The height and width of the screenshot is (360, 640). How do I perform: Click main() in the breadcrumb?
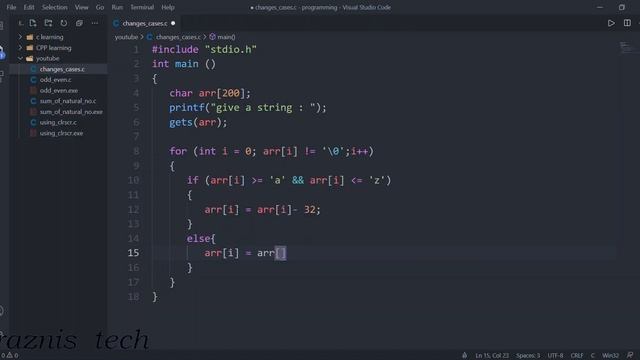pos(226,37)
